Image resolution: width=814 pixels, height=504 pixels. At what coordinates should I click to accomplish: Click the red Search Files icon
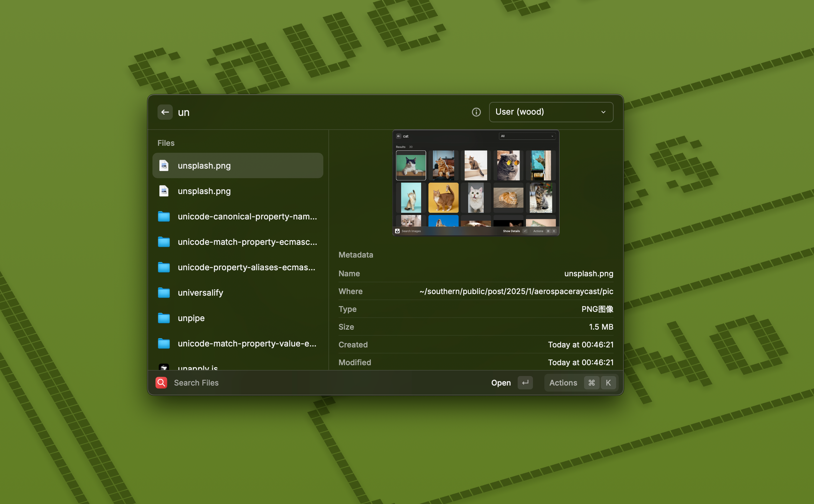[x=161, y=383]
